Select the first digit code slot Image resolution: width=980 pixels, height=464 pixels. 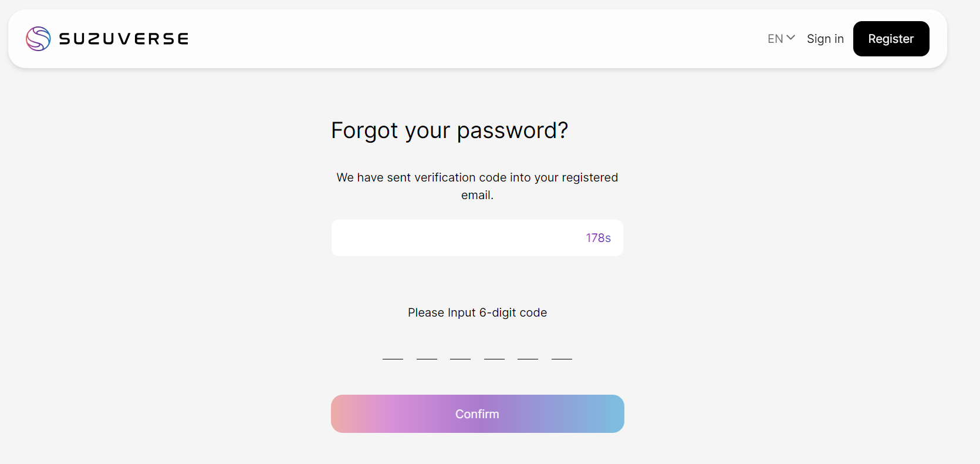(x=393, y=355)
